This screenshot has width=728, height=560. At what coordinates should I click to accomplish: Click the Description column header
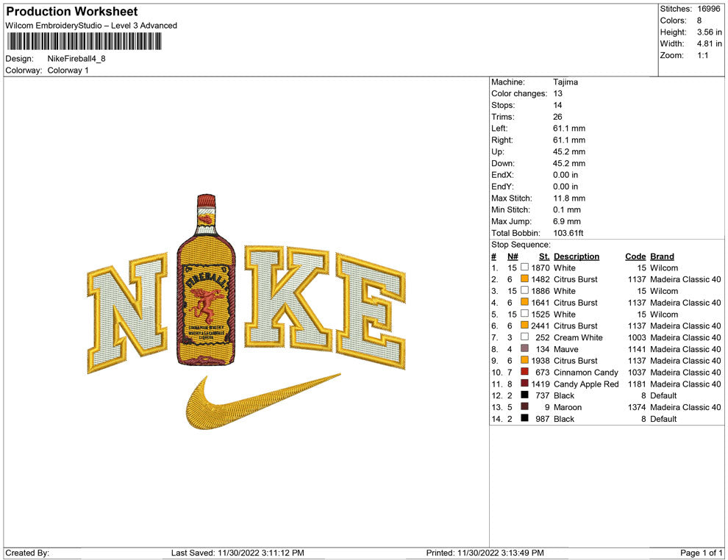point(577,256)
